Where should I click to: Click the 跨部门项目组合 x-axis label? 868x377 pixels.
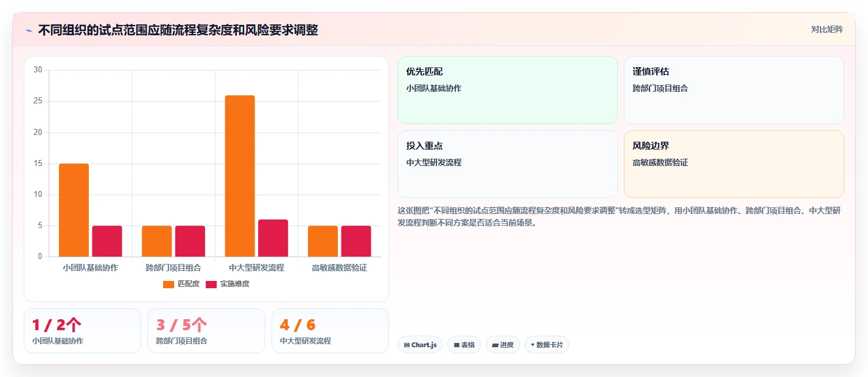coord(173,268)
